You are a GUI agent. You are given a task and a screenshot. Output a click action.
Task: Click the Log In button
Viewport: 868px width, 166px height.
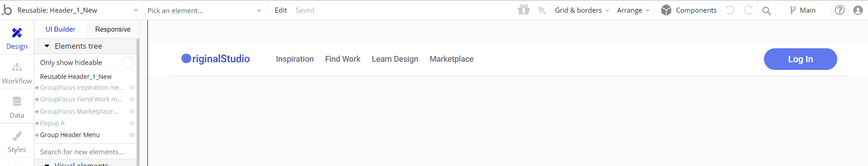pyautogui.click(x=800, y=59)
